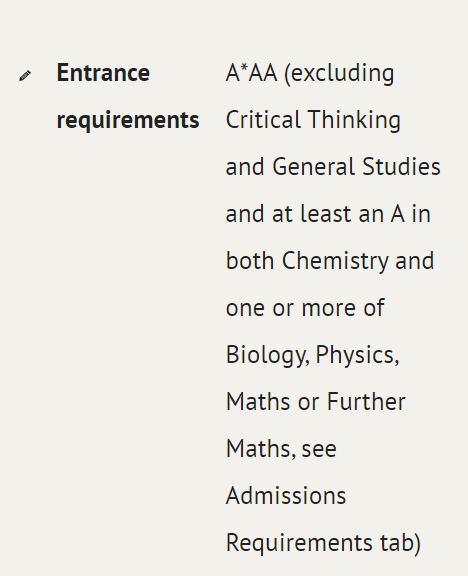Click the word "Physics,"

pos(357,356)
